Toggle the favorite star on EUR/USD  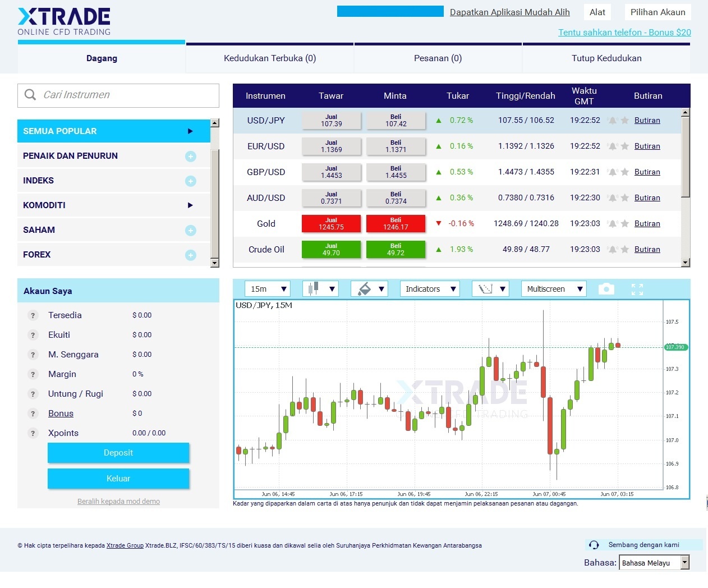tap(625, 146)
